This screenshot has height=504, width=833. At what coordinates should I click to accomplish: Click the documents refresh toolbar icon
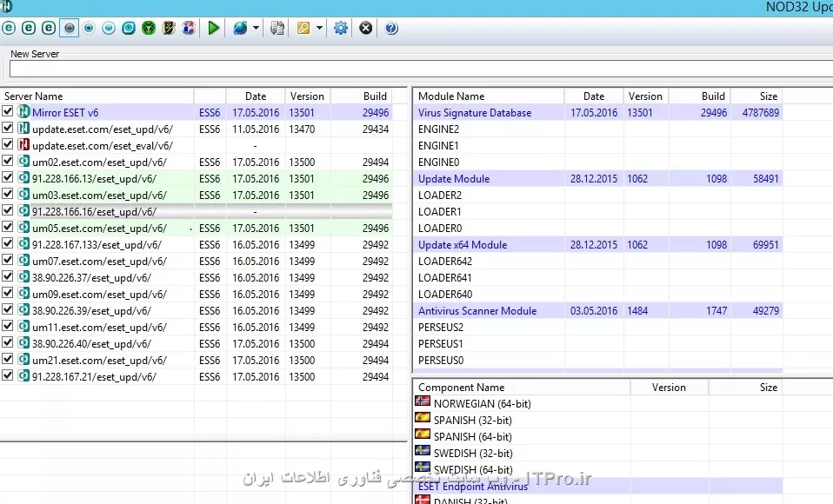click(277, 28)
